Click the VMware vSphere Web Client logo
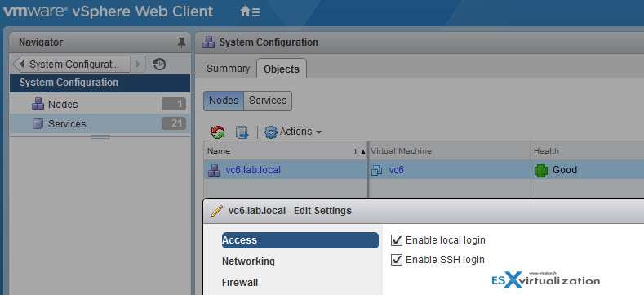The image size is (644, 295). pyautogui.click(x=109, y=11)
